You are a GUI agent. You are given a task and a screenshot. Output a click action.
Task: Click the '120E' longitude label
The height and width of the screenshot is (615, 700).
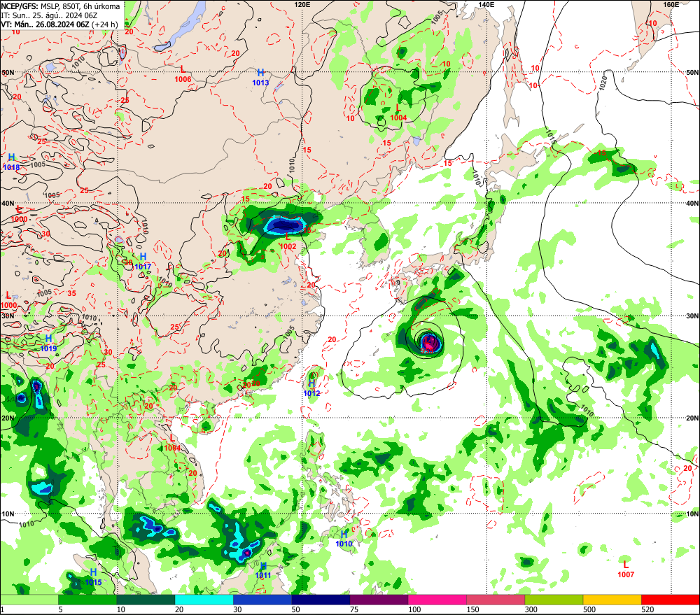pyautogui.click(x=302, y=4)
